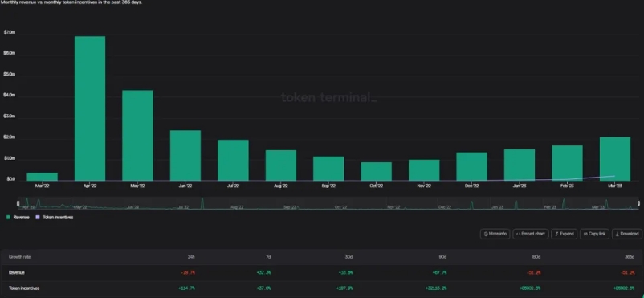This screenshot has width=644, height=298.
Task: Select the May '22 revenue bar
Action: (x=137, y=136)
